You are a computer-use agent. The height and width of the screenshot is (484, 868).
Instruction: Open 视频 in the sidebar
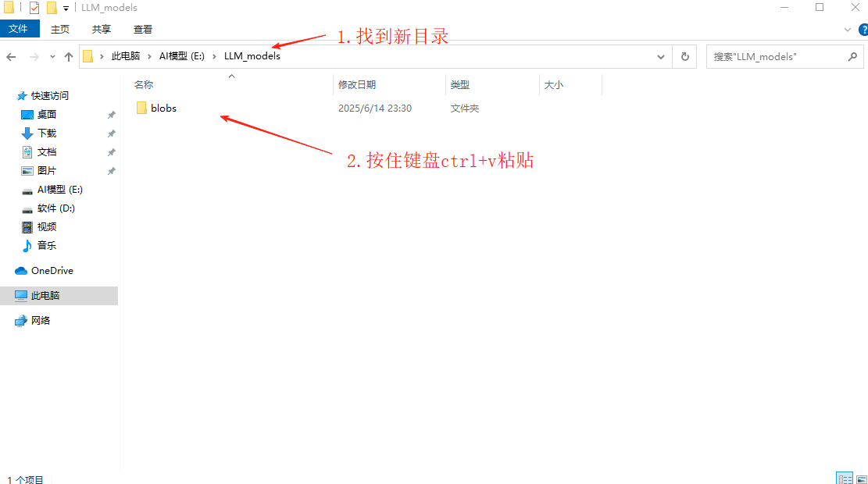(x=47, y=227)
